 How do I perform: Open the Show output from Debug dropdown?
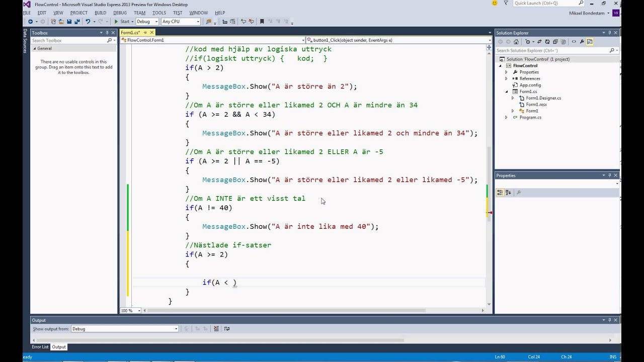[125, 329]
